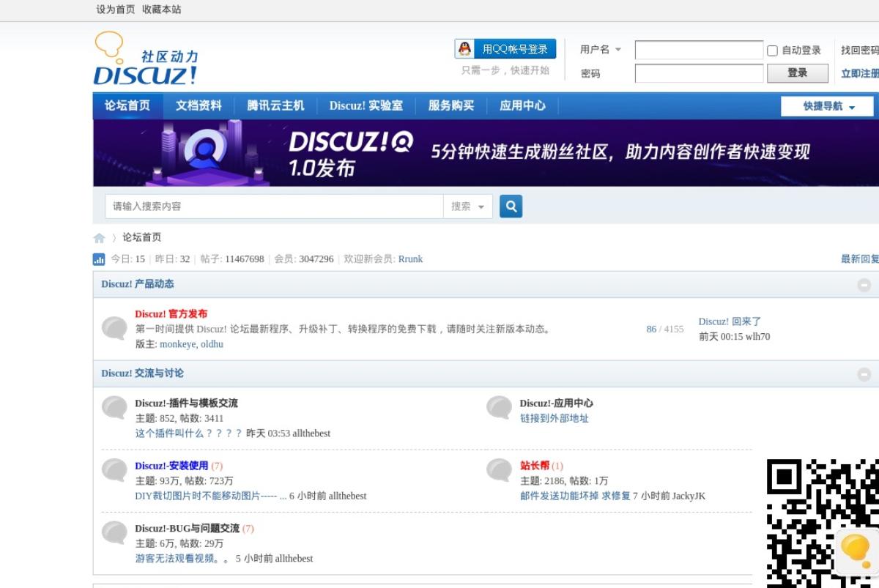
Task: Click forum bubble icon beside 站长帮
Action: pyautogui.click(x=499, y=470)
